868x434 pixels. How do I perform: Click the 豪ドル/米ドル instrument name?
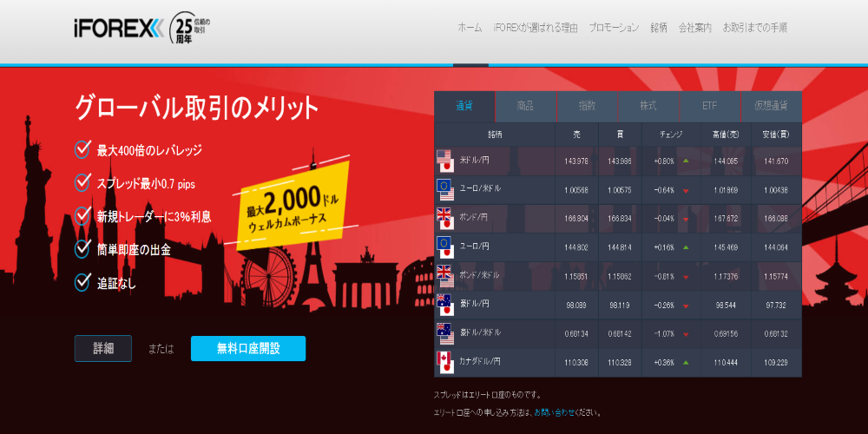tap(481, 332)
